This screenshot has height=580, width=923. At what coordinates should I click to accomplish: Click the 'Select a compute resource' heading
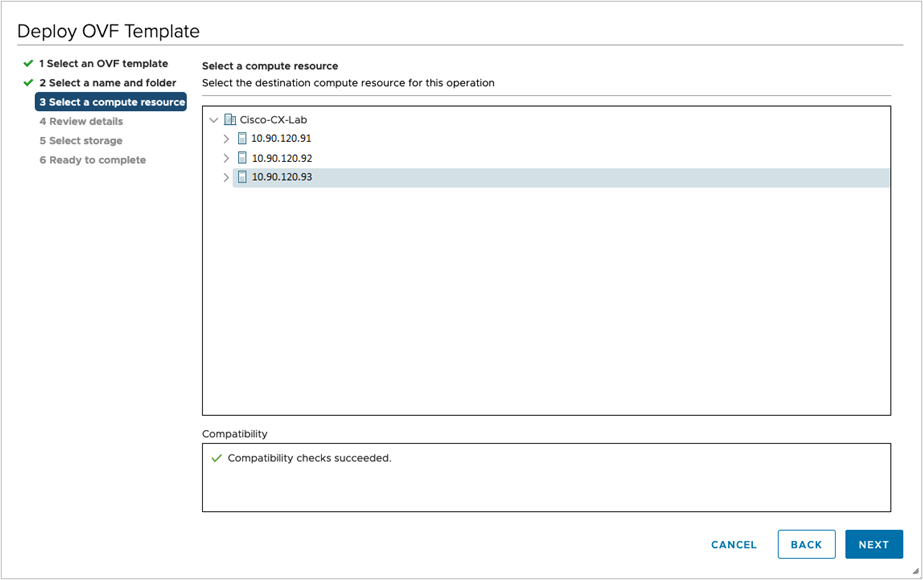(270, 66)
